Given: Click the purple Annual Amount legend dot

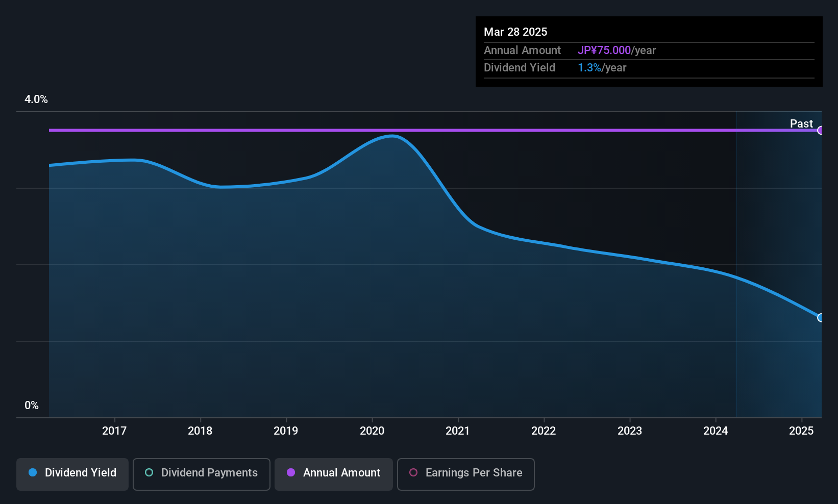Looking at the screenshot, I should point(291,472).
